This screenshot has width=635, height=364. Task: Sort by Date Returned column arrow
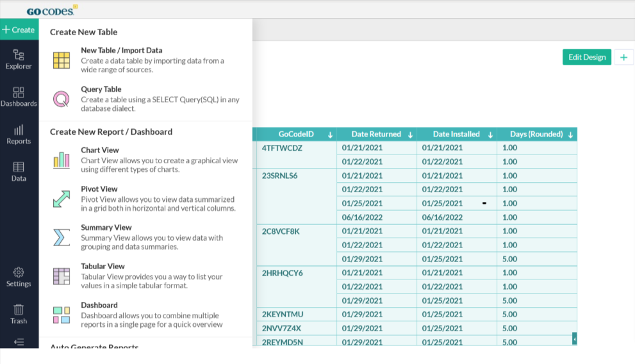(410, 135)
